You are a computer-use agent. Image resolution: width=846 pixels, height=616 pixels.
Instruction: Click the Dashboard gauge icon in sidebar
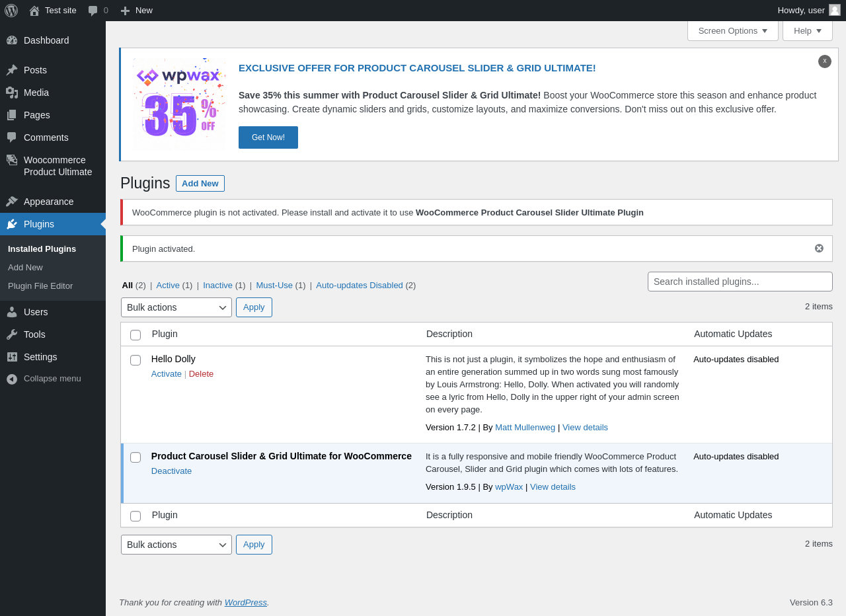12,40
